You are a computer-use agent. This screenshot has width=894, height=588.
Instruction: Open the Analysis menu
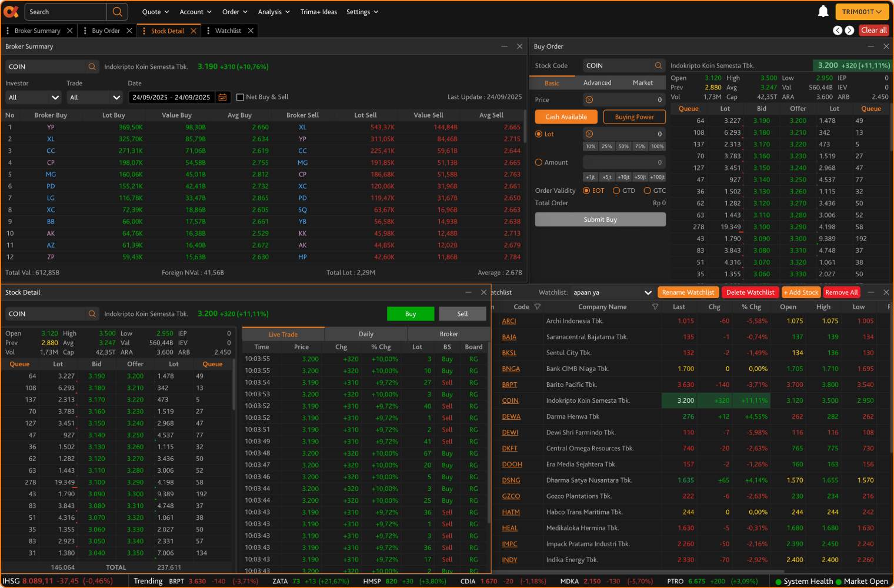click(274, 12)
